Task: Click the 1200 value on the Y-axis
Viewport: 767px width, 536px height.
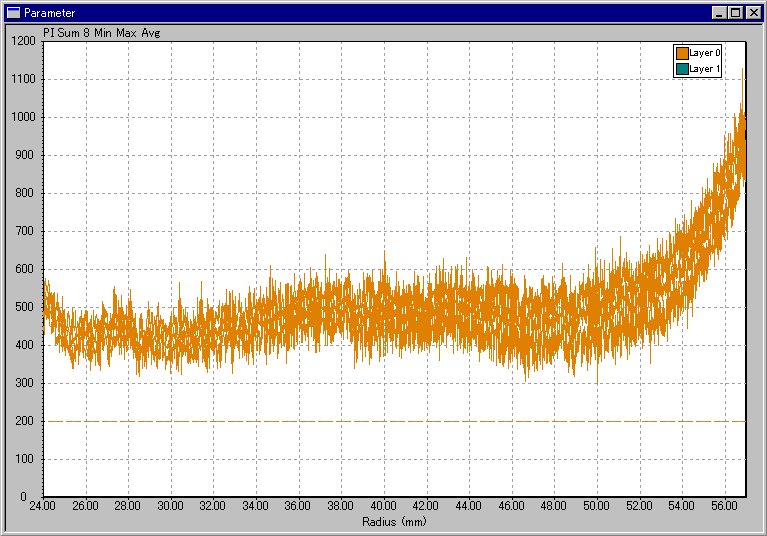Action: 22,41
